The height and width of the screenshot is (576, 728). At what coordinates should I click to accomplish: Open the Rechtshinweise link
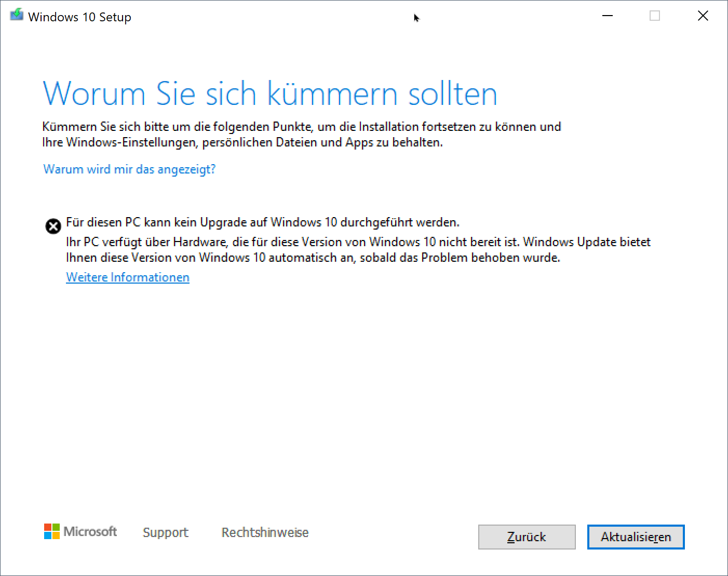(x=265, y=532)
